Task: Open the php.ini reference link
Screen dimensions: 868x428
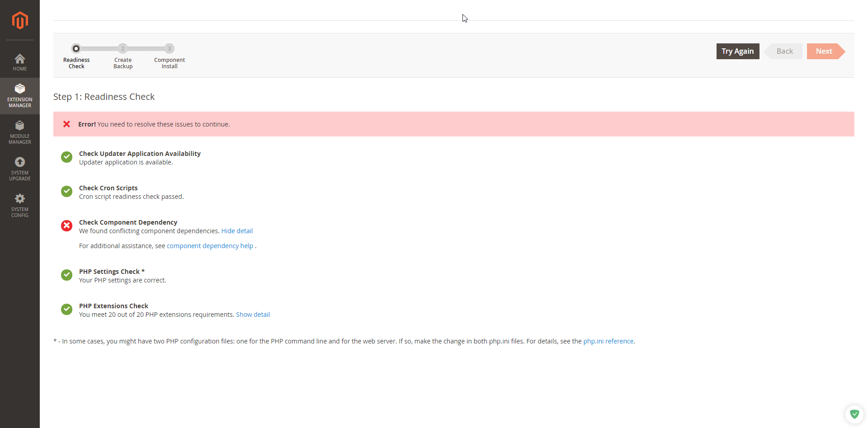Action: pyautogui.click(x=608, y=341)
